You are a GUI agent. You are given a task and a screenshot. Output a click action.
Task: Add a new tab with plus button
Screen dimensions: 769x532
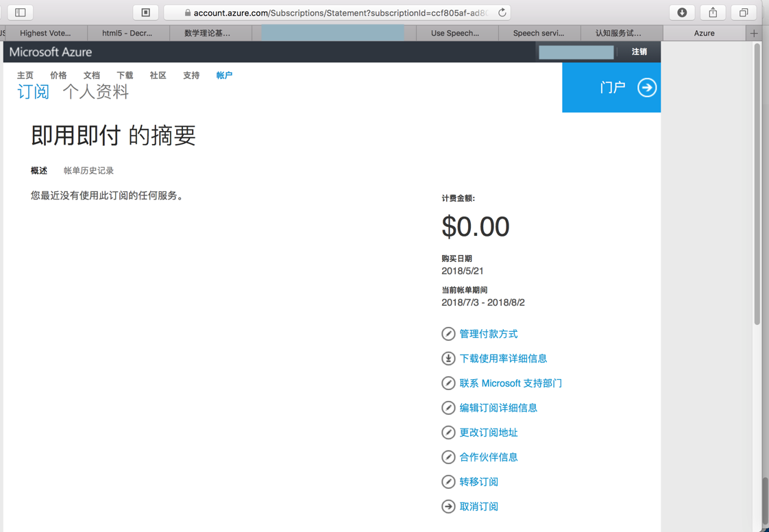(754, 33)
